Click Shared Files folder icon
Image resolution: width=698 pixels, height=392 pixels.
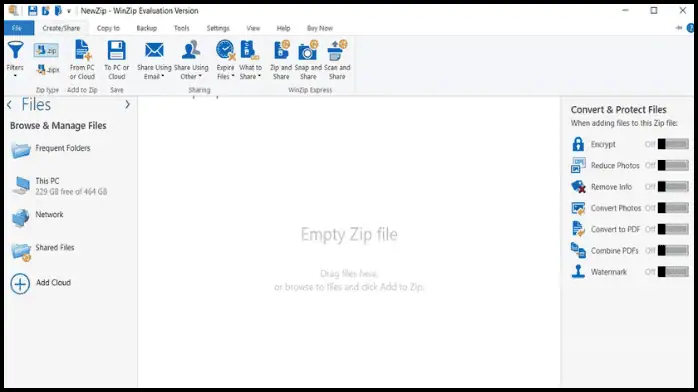click(x=21, y=252)
